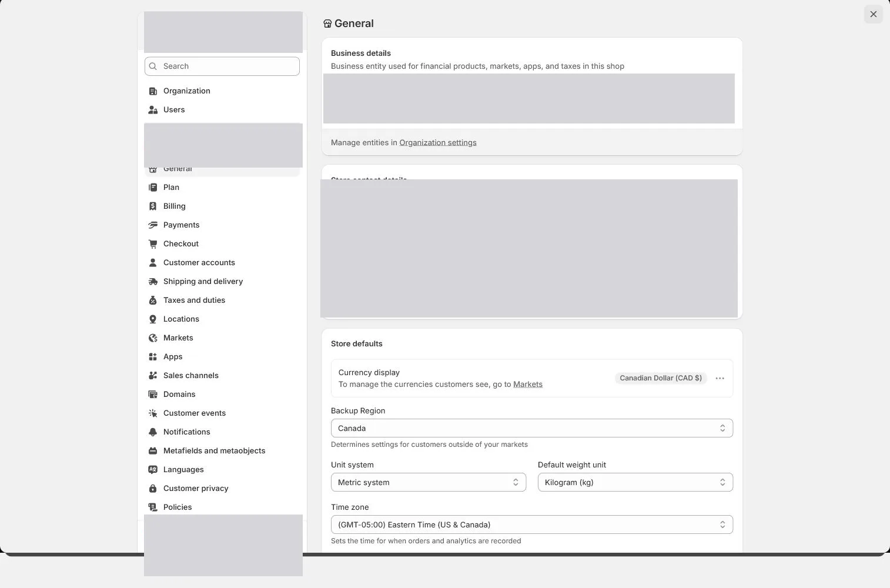The height and width of the screenshot is (588, 890).
Task: Open Languages settings
Action: tap(222, 470)
